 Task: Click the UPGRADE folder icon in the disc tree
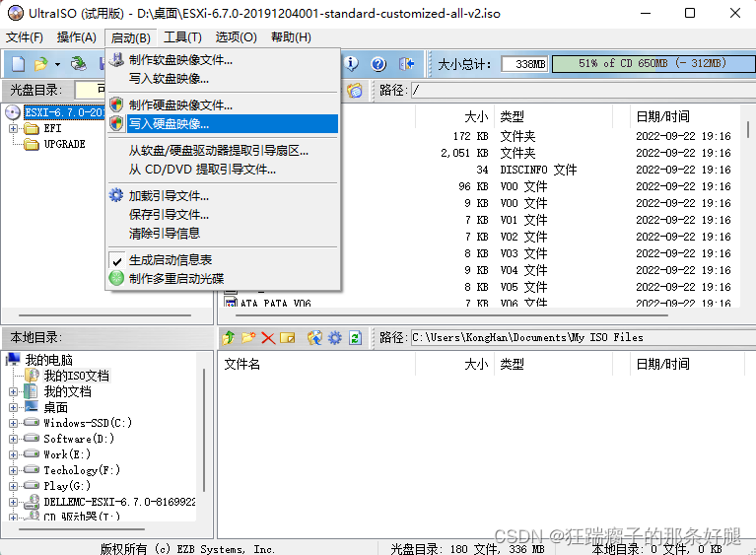[32, 144]
